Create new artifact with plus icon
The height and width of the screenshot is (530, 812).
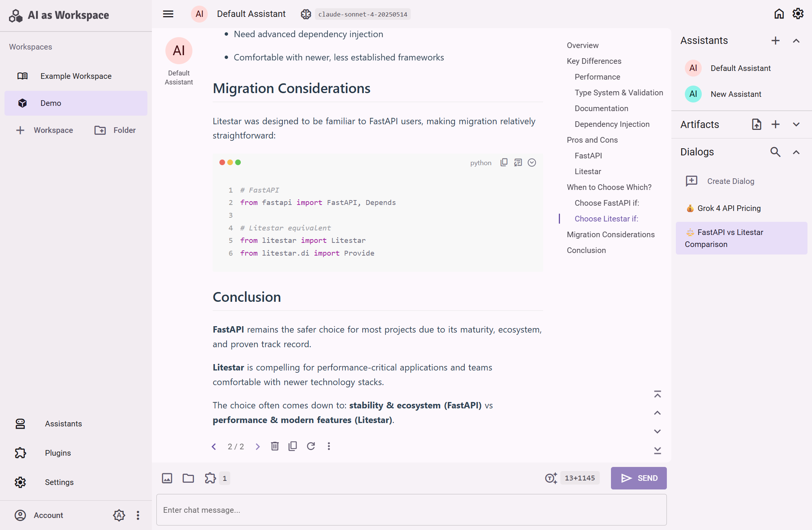click(x=775, y=124)
